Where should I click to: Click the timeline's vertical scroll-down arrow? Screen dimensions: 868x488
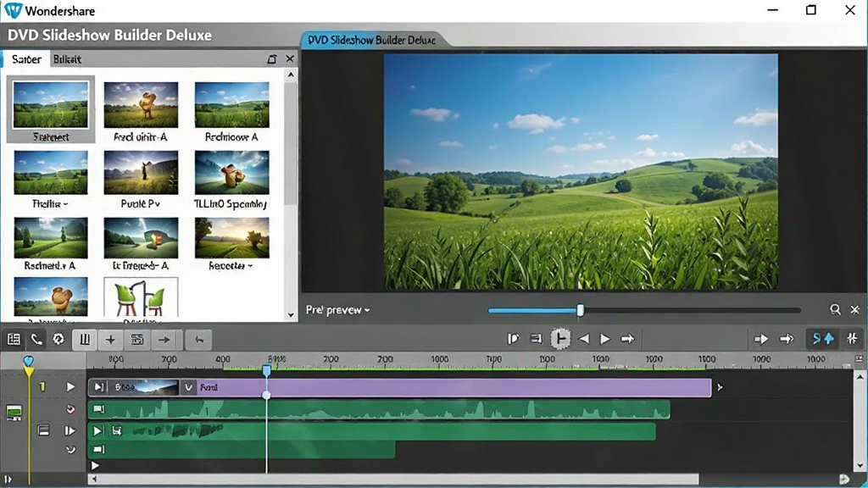(x=860, y=466)
